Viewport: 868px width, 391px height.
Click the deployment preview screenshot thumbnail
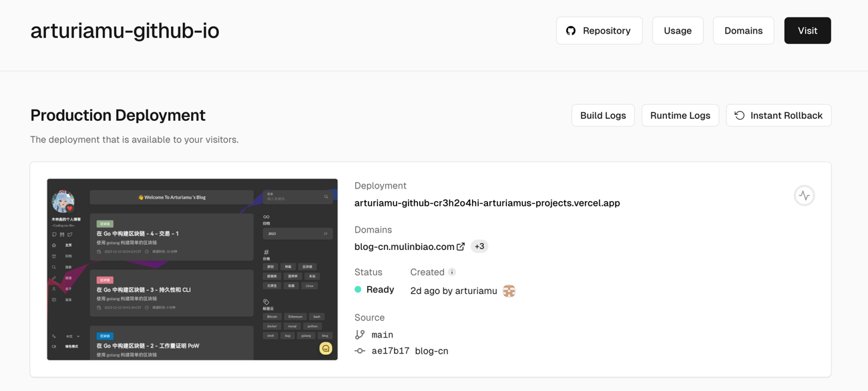(192, 269)
